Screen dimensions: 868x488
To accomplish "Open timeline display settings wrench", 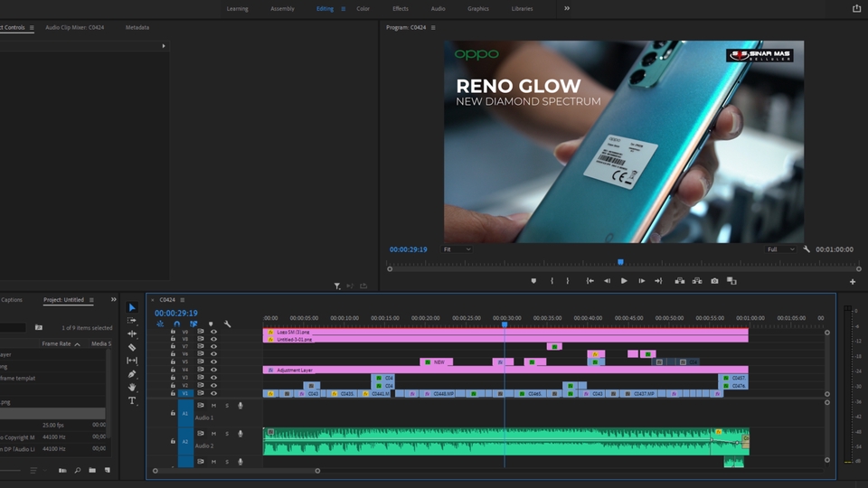I will (x=227, y=324).
